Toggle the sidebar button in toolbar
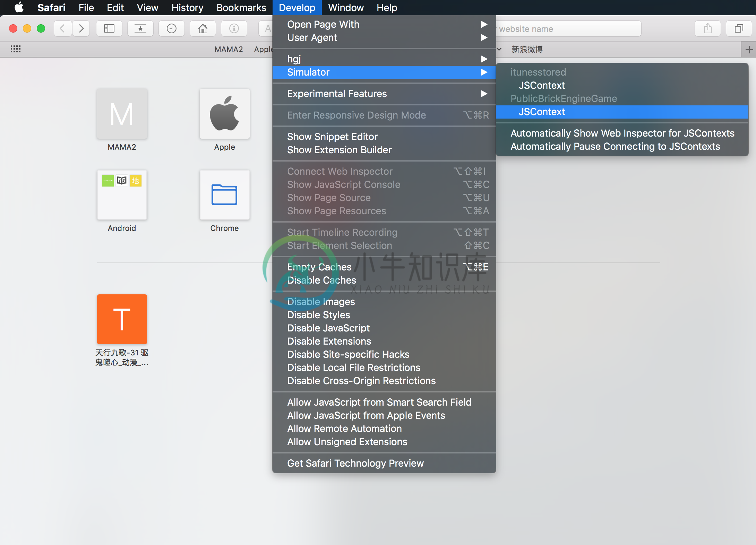Image resolution: width=756 pixels, height=545 pixels. [x=109, y=28]
